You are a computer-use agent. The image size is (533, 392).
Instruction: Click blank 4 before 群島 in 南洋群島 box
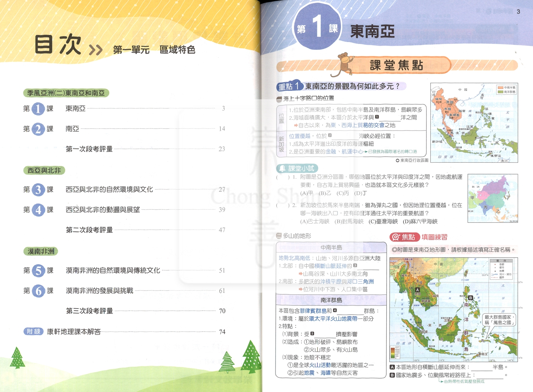tap(350, 311)
